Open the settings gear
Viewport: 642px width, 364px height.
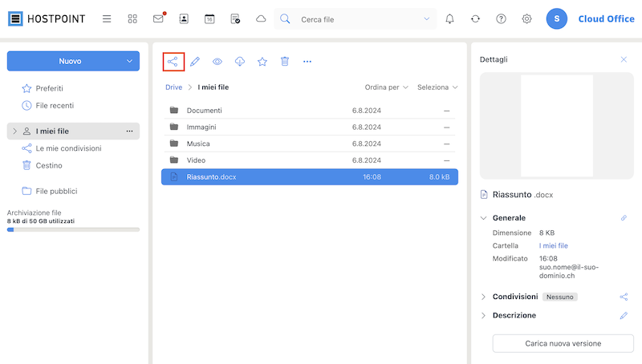(527, 18)
